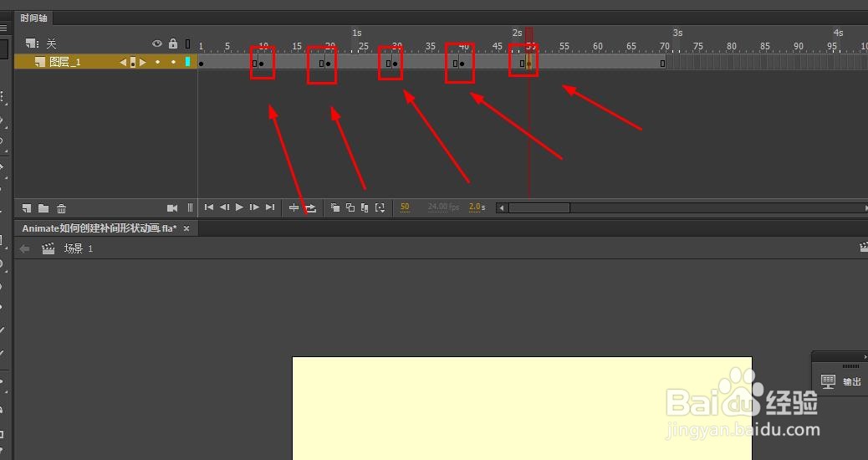Viewport: 868px width, 460px height.
Task: Go to the first frame
Action: click(x=209, y=207)
